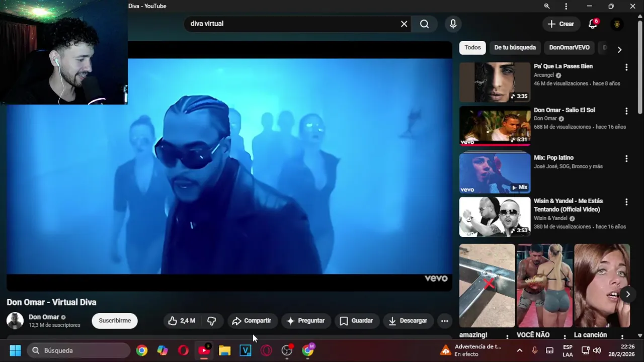The width and height of the screenshot is (644, 362).
Task: Show next shorts with the arrow
Action: coord(628,295)
